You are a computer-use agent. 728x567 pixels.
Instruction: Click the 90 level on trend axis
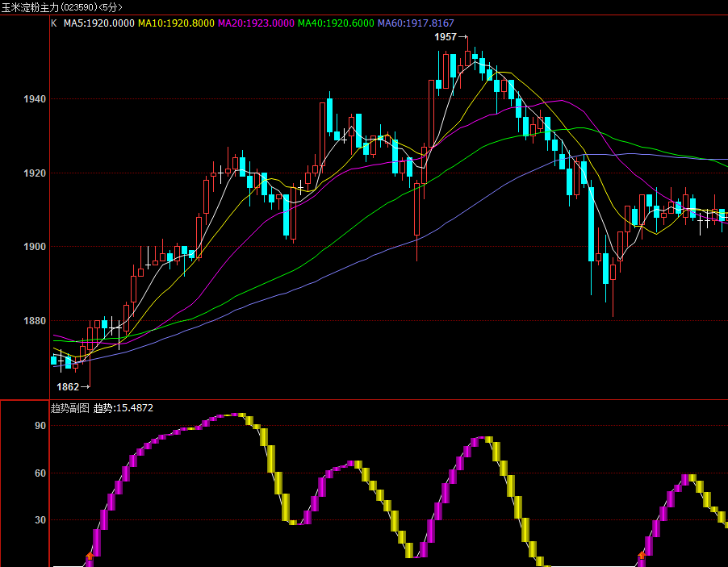click(x=40, y=426)
